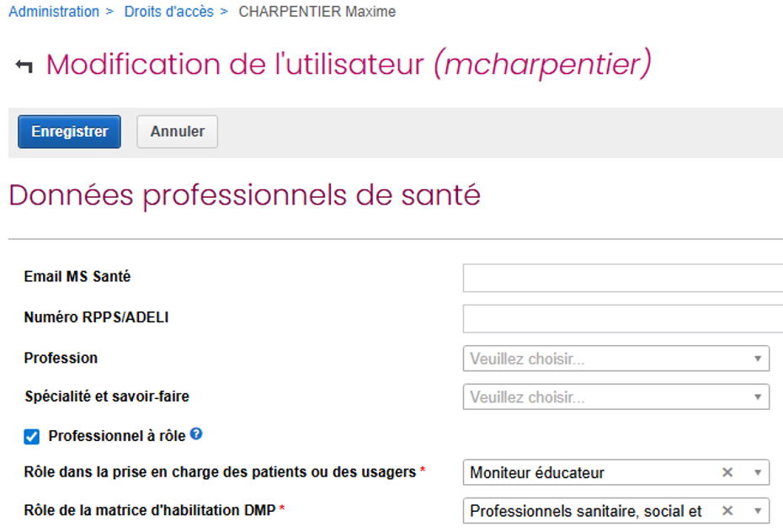The height and width of the screenshot is (532, 783).
Task: Focus the Email MS Santé text field
Action: click(x=622, y=278)
